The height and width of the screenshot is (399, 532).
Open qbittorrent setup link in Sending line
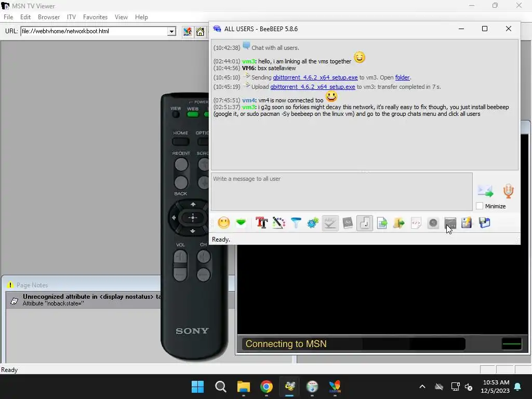pyautogui.click(x=315, y=77)
